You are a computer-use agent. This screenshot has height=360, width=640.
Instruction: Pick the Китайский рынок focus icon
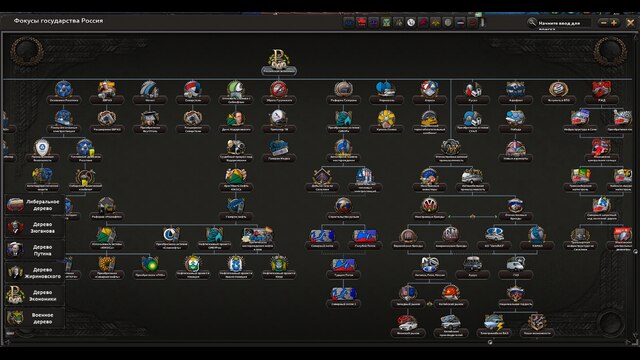(451, 294)
